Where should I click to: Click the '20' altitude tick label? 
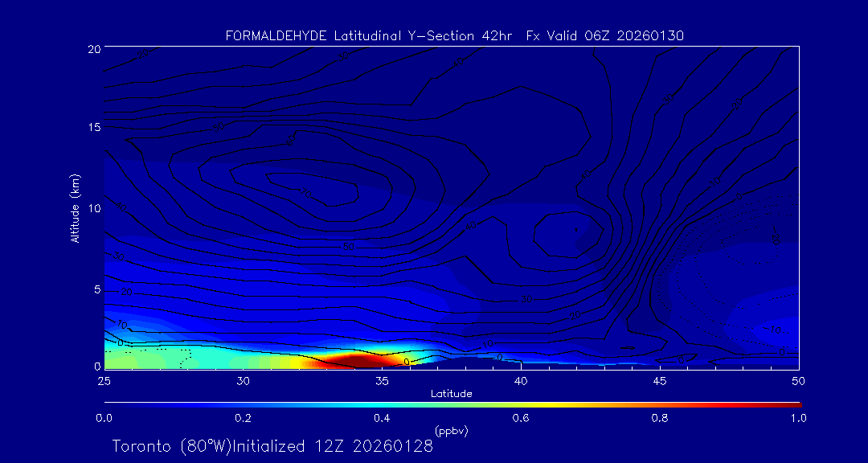pyautogui.click(x=93, y=49)
